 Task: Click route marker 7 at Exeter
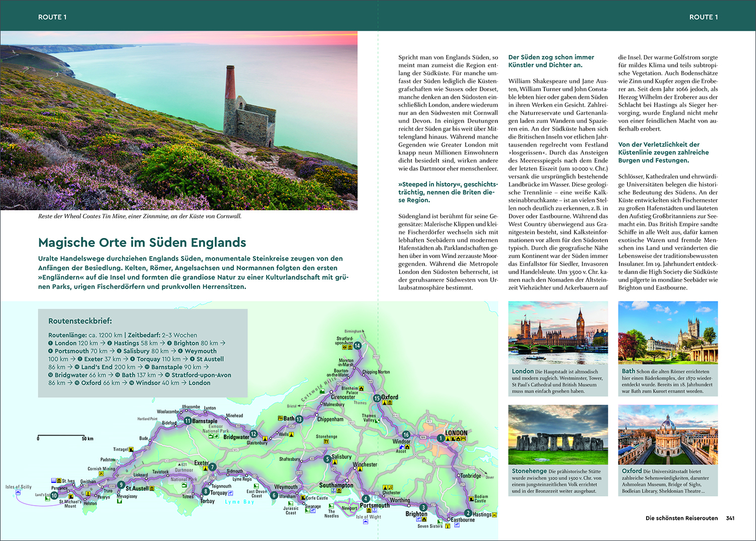coord(212,467)
